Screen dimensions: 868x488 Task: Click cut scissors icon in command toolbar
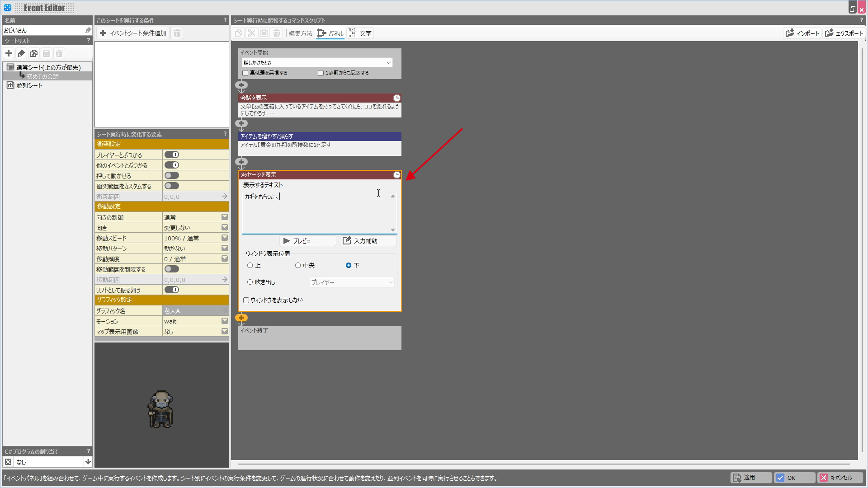pyautogui.click(x=251, y=33)
